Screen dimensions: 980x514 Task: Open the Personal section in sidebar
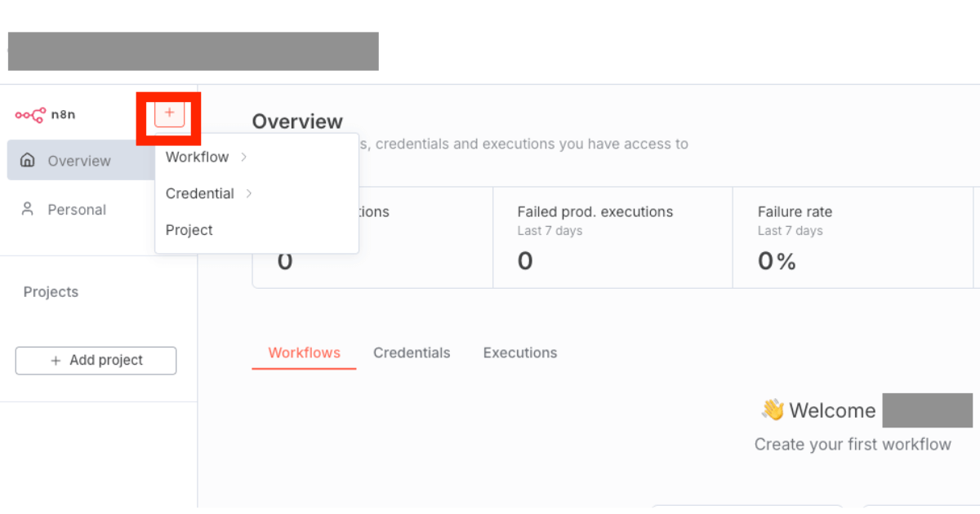click(x=77, y=210)
